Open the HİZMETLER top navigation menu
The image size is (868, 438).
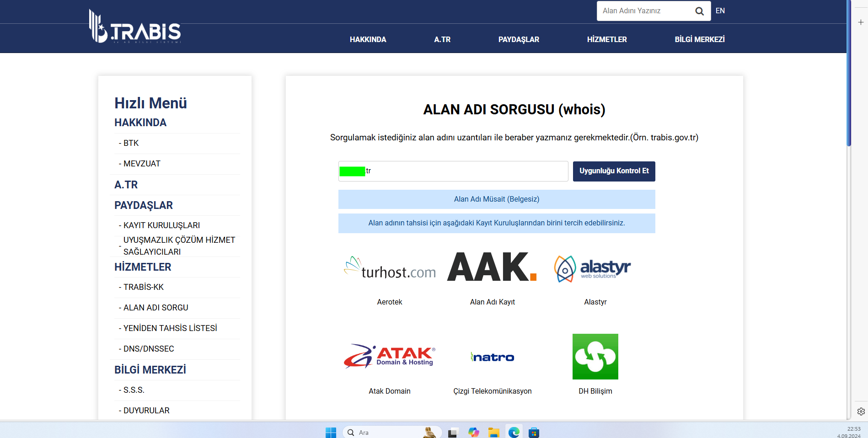pos(607,39)
